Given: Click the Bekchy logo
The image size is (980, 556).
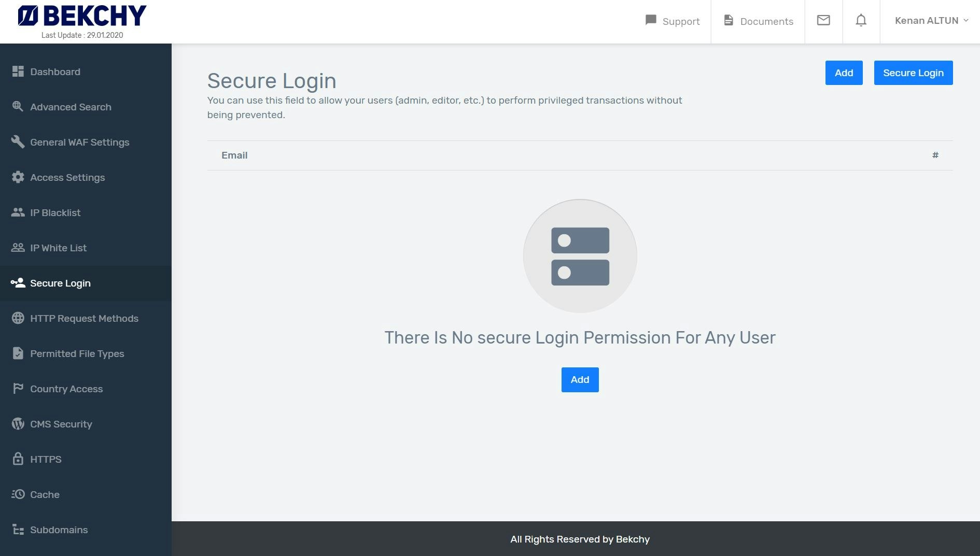Looking at the screenshot, I should (x=82, y=16).
